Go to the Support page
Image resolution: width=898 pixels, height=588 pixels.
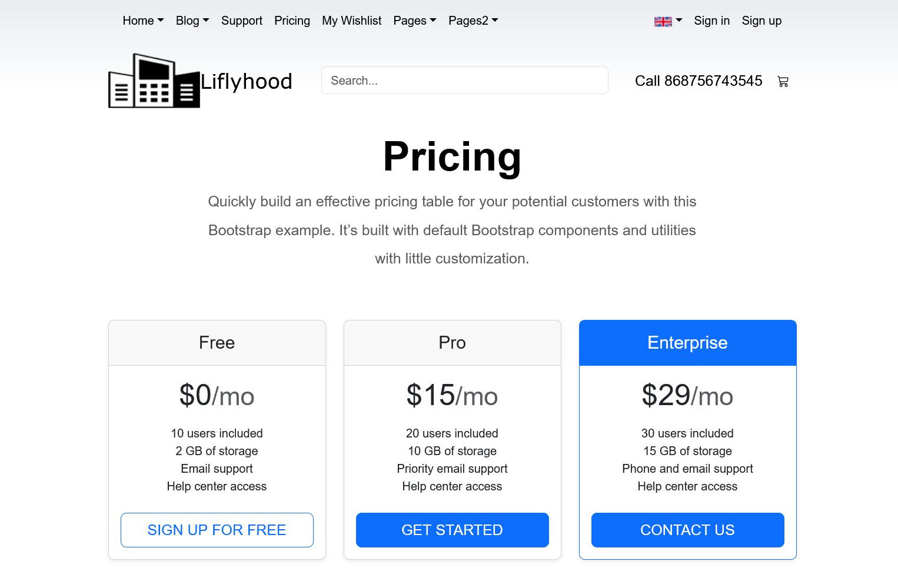tap(242, 21)
